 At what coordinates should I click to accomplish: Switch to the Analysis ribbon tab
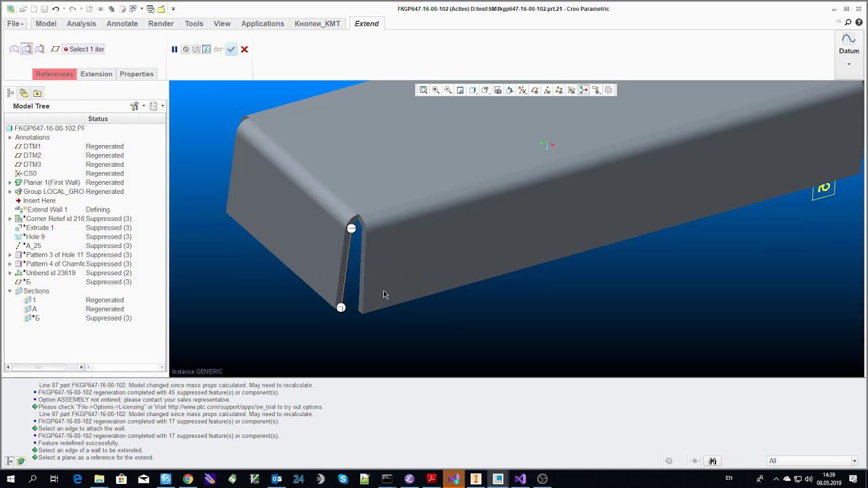pyautogui.click(x=81, y=24)
